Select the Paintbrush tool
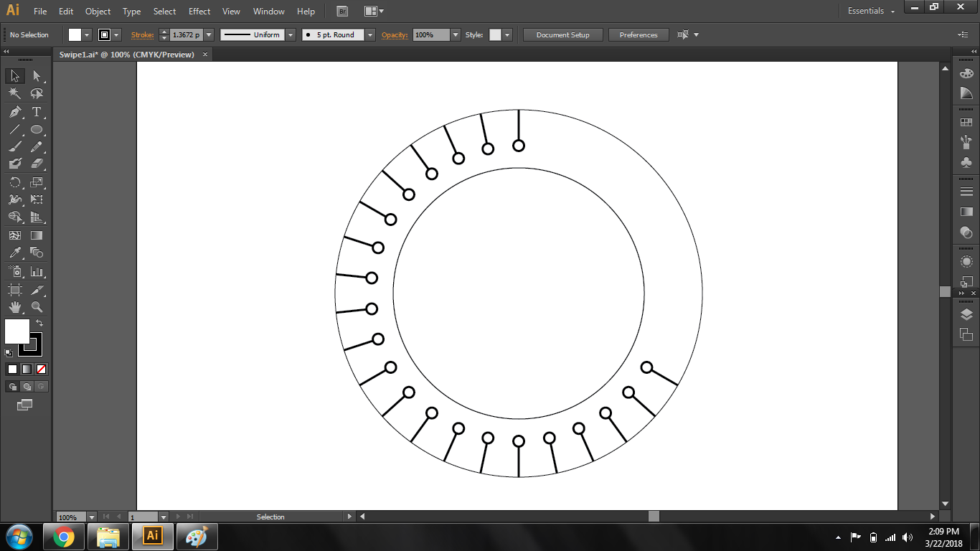The image size is (980, 551). tap(14, 146)
